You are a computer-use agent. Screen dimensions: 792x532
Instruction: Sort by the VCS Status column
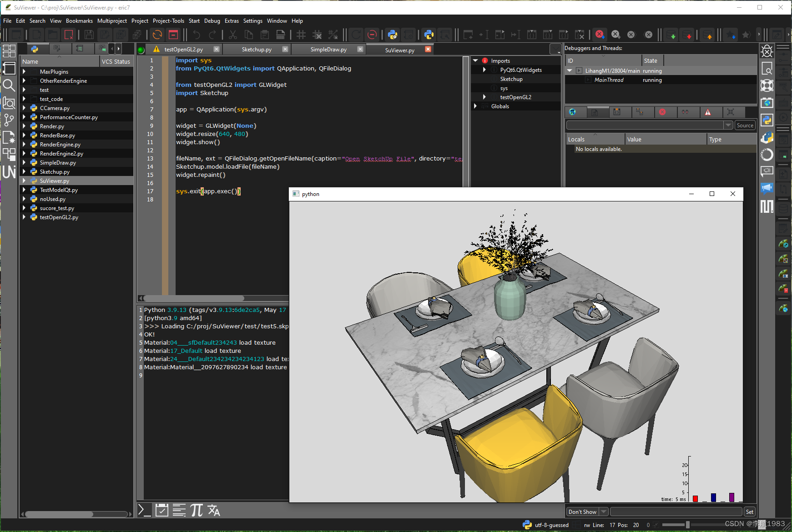(116, 61)
